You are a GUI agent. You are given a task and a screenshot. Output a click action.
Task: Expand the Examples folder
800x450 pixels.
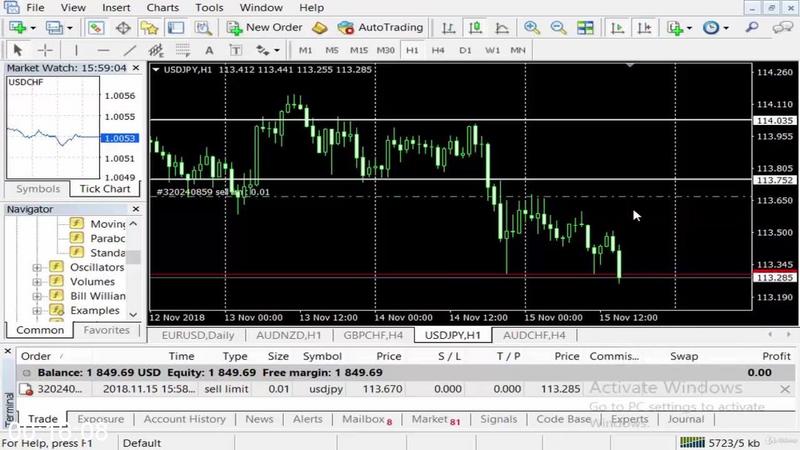pyautogui.click(x=37, y=310)
